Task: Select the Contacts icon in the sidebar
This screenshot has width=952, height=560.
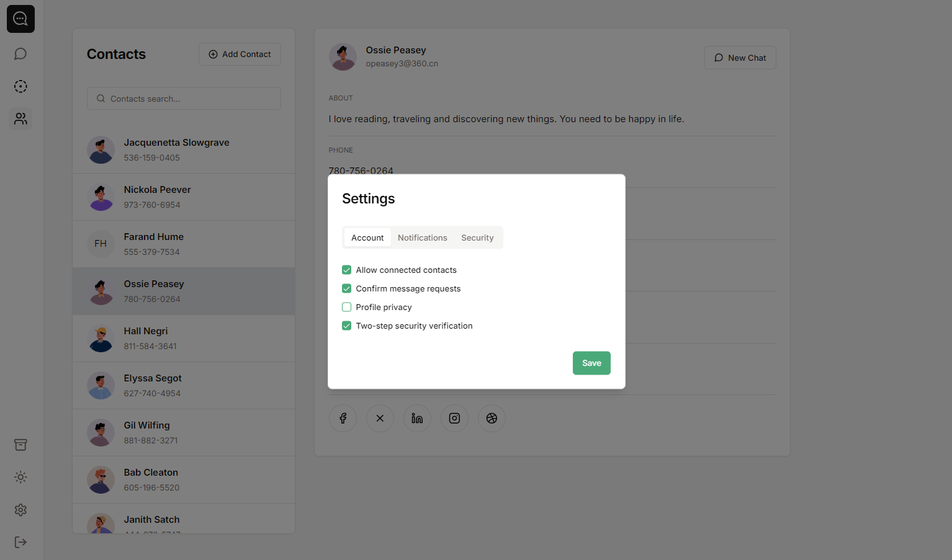Action: (20, 118)
